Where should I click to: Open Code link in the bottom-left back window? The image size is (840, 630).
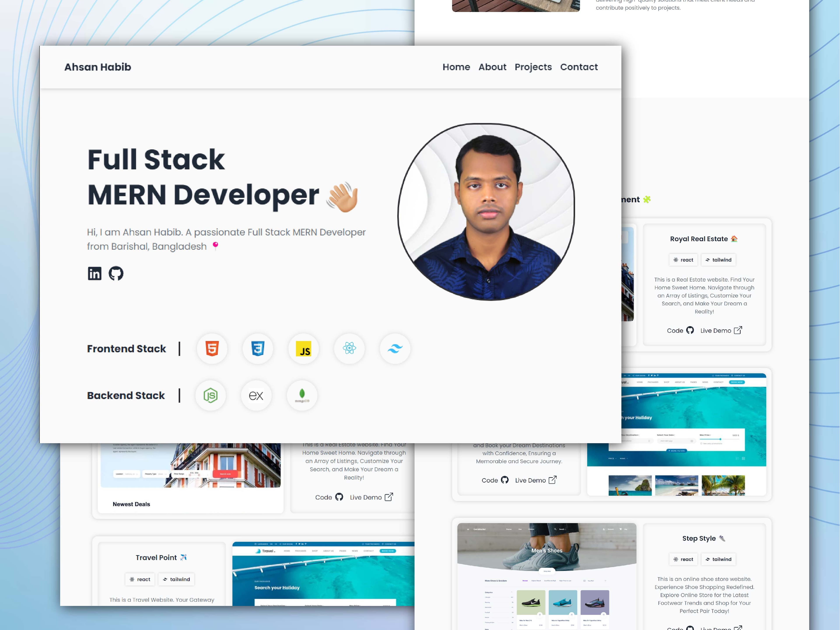pyautogui.click(x=329, y=497)
